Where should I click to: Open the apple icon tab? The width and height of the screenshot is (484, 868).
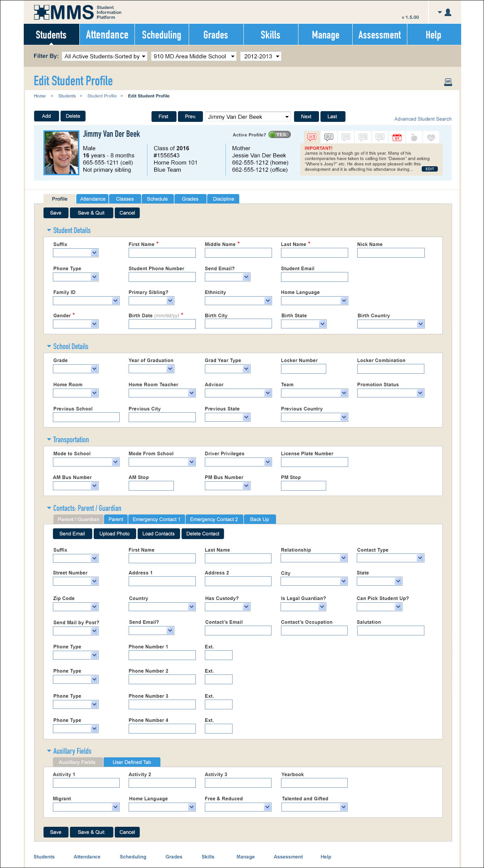click(414, 137)
